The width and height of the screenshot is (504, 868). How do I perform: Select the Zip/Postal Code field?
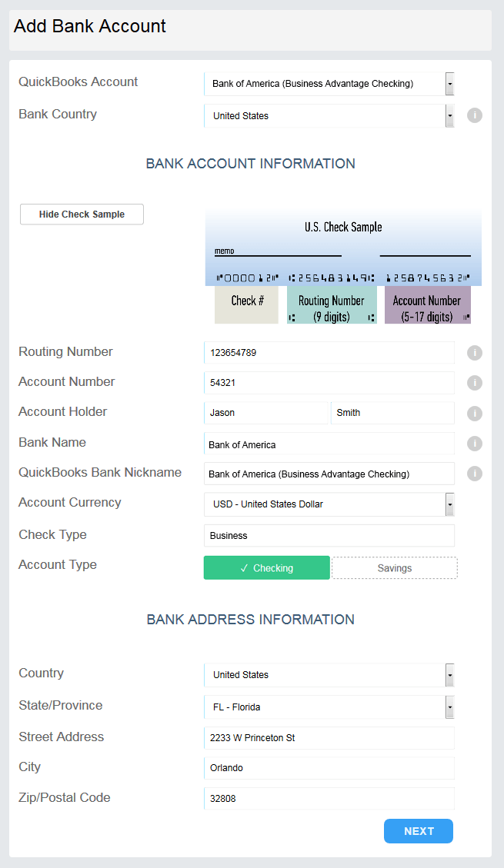329,798
